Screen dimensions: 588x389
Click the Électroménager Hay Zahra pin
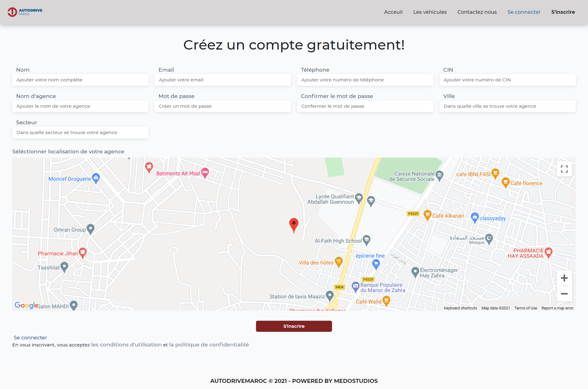pyautogui.click(x=415, y=272)
